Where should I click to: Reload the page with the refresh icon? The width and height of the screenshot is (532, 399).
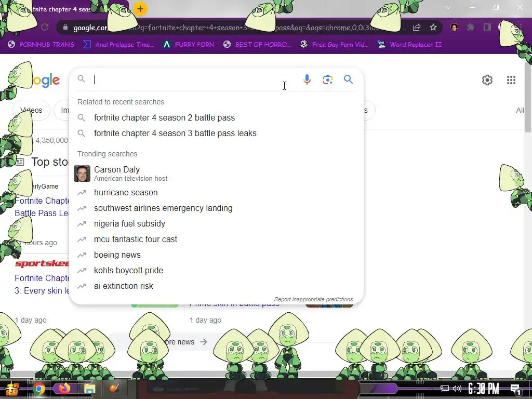45,27
